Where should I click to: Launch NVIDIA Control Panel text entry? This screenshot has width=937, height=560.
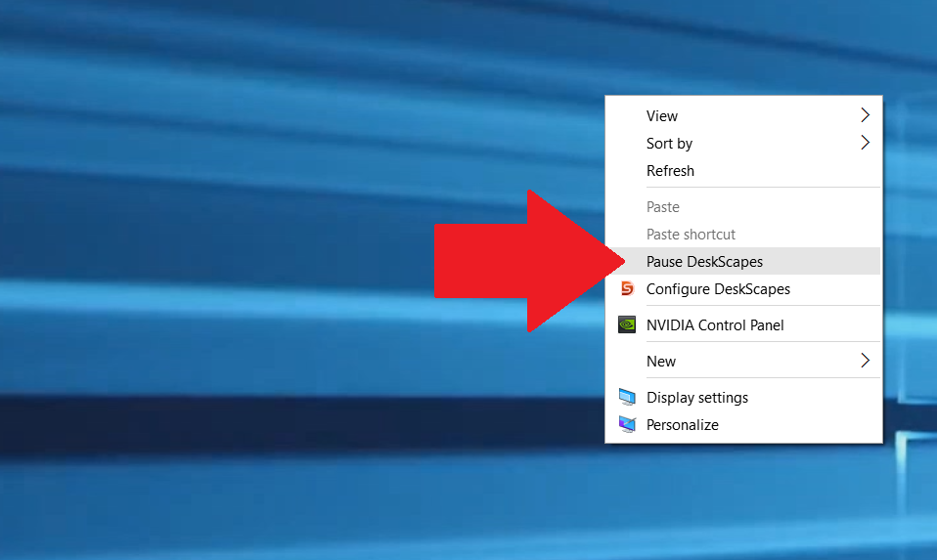[x=715, y=325]
